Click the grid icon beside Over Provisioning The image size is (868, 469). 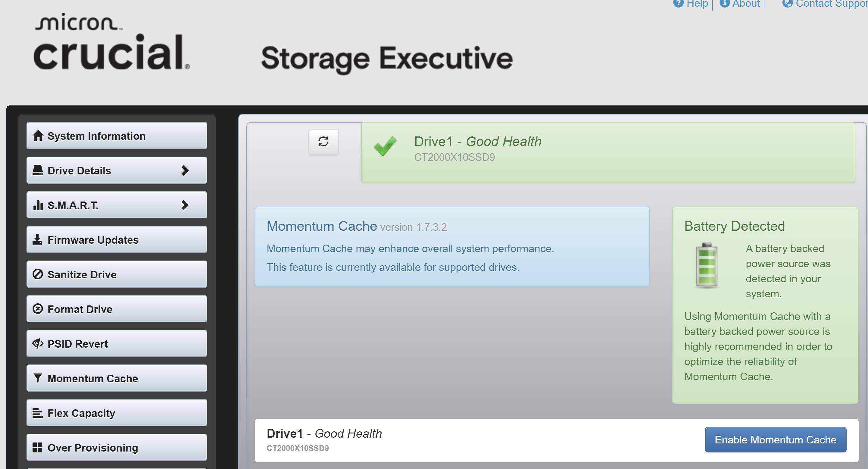[37, 447]
